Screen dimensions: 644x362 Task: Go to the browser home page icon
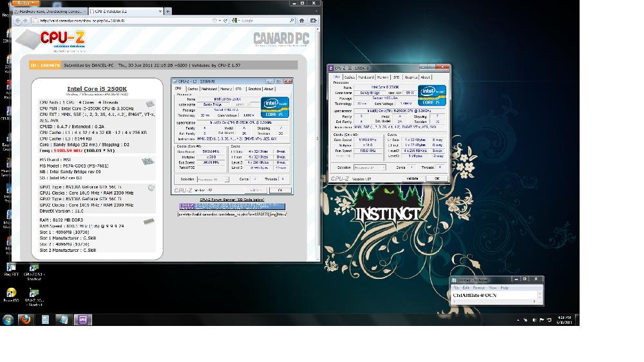pos(302,20)
